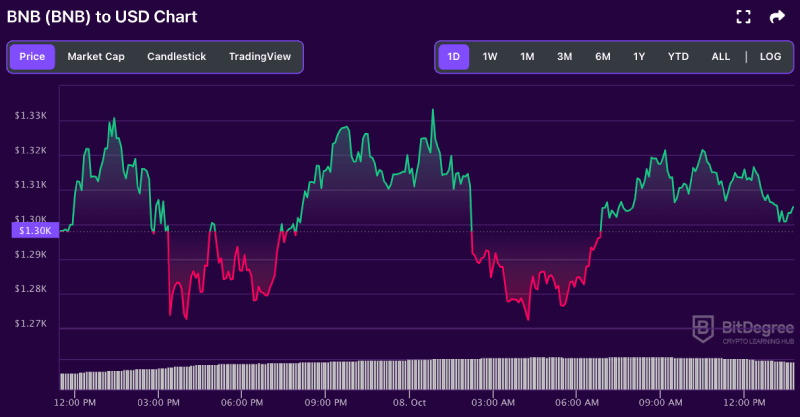Switch to YTD range

pos(678,57)
